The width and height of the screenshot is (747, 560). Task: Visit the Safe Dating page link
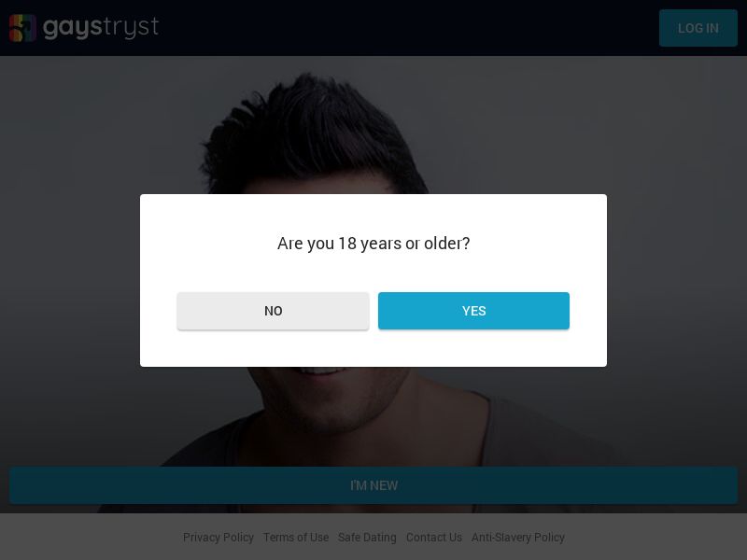click(x=367, y=538)
